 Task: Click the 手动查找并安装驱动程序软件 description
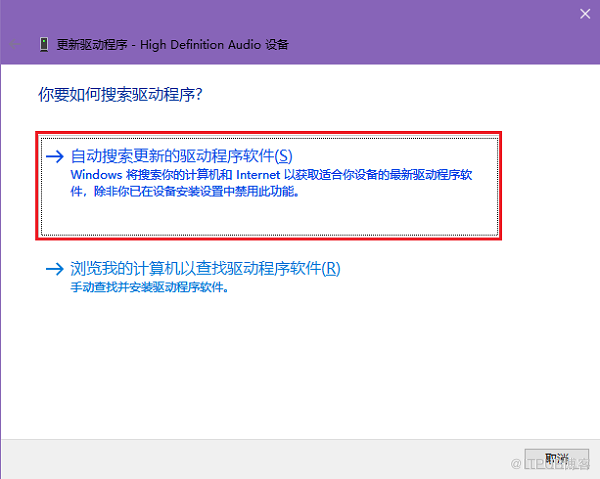(x=149, y=287)
